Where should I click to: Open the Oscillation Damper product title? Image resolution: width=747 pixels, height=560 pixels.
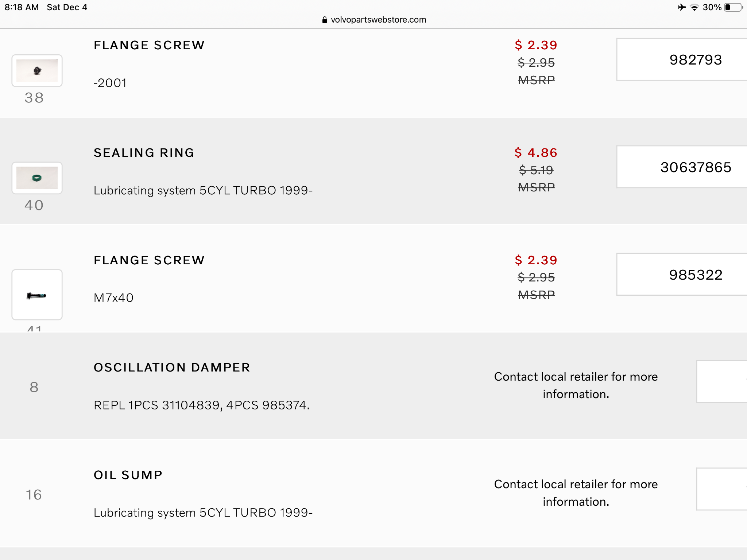click(x=172, y=367)
